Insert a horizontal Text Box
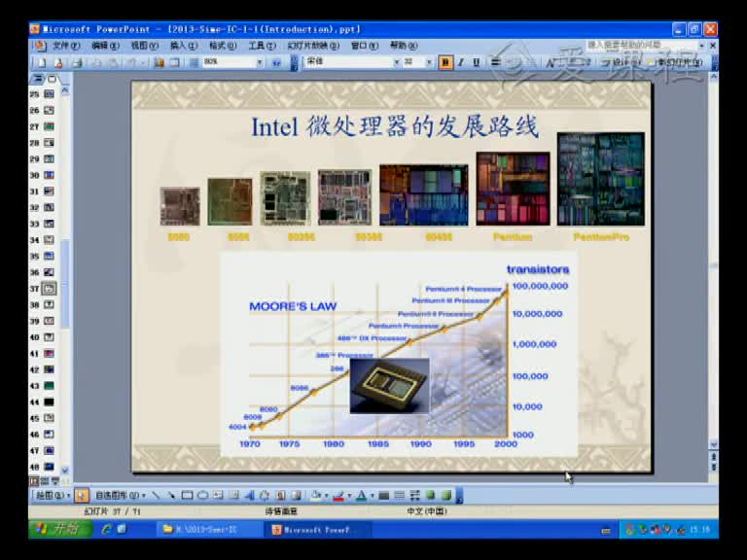This screenshot has width=747, height=560. point(218,495)
